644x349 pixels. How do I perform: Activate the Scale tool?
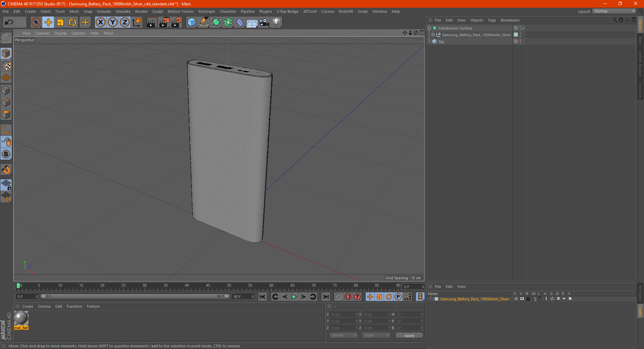tap(60, 22)
